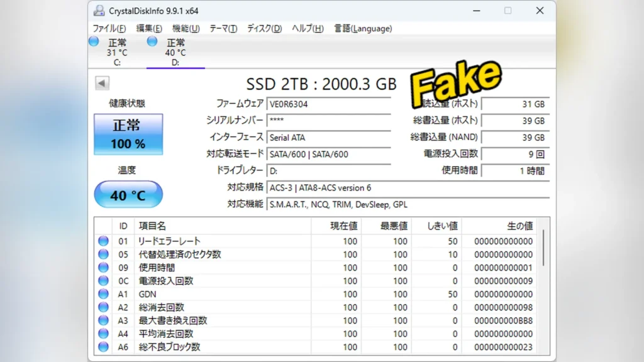Click the status orb of attribute 0C
The image size is (644, 362).
click(104, 281)
